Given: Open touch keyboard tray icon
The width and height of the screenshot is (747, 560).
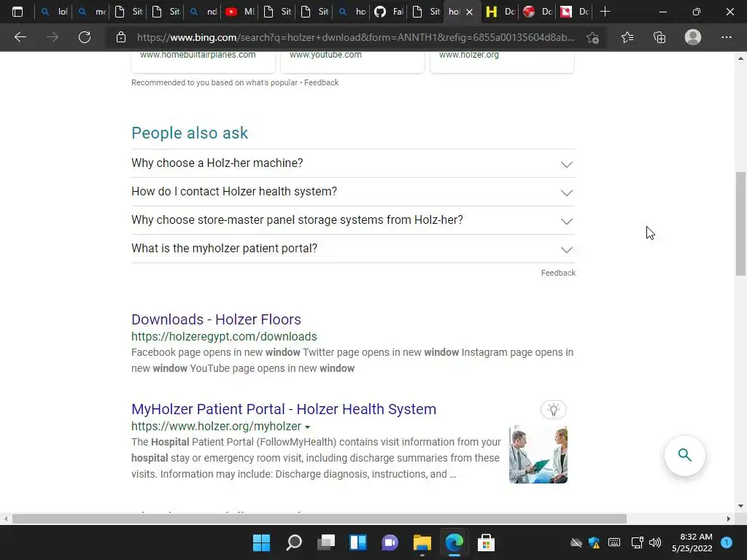Looking at the screenshot, I should coord(614,542).
